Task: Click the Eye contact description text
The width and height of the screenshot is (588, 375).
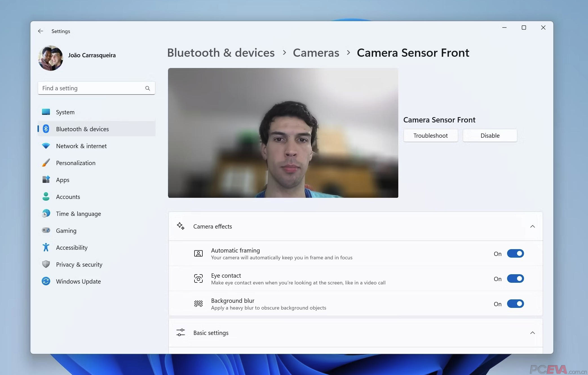Action: click(x=298, y=283)
